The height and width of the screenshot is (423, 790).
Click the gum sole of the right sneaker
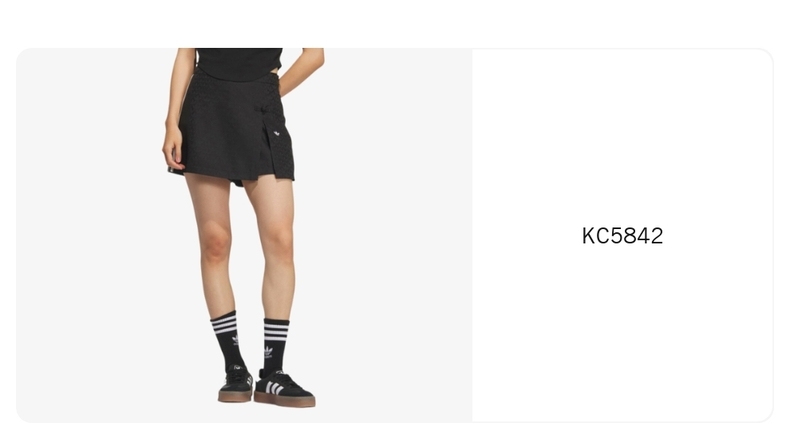pyautogui.click(x=285, y=399)
